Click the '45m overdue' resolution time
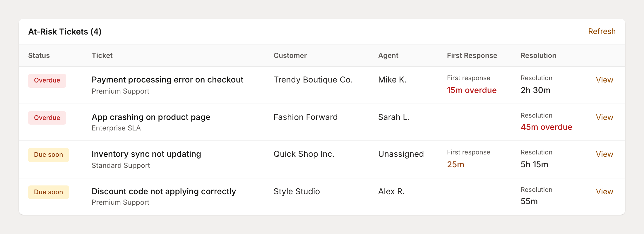The width and height of the screenshot is (644, 234). [546, 127]
